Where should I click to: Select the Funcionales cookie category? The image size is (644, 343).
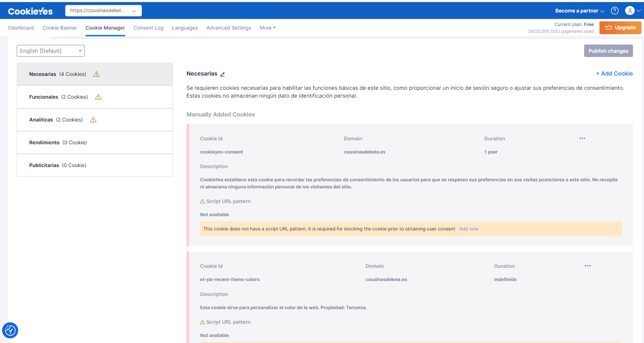[95, 97]
